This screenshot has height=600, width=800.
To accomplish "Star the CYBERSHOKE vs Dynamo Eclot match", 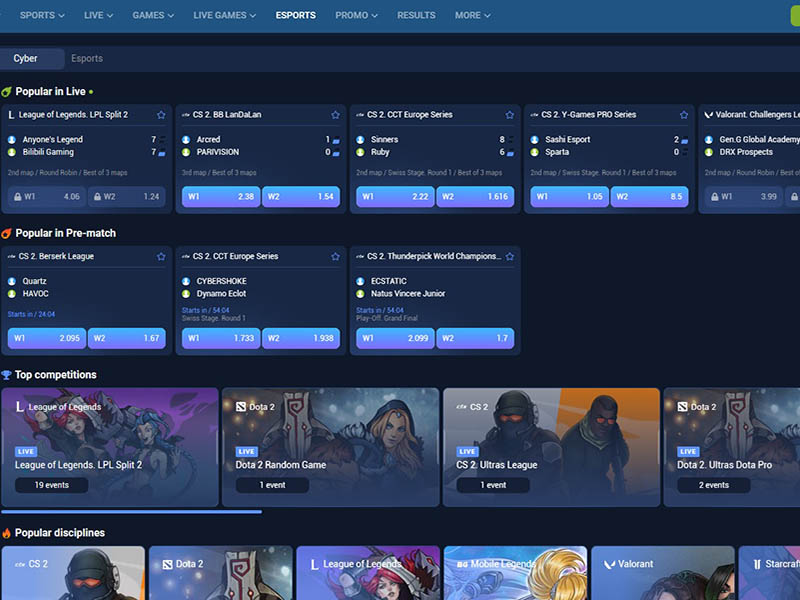I will click(335, 256).
